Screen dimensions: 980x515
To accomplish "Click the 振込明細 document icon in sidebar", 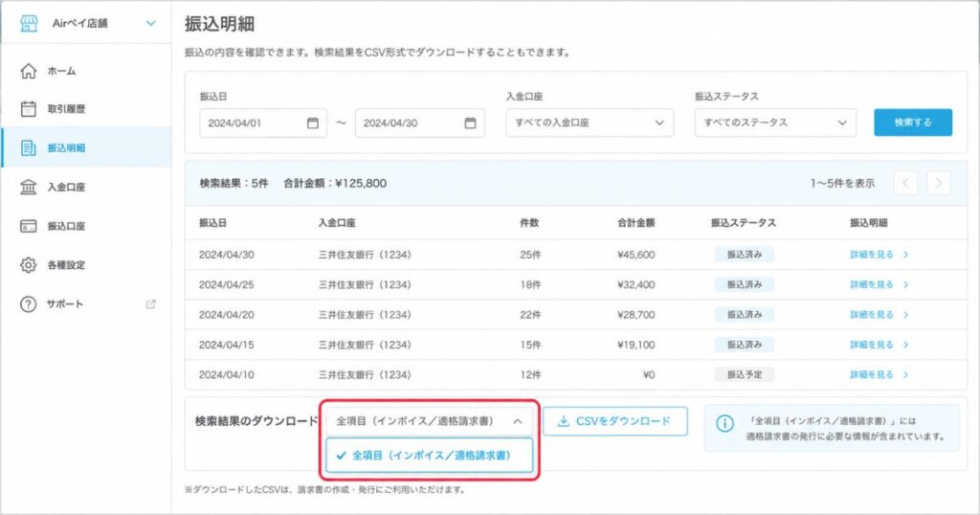I will [28, 147].
